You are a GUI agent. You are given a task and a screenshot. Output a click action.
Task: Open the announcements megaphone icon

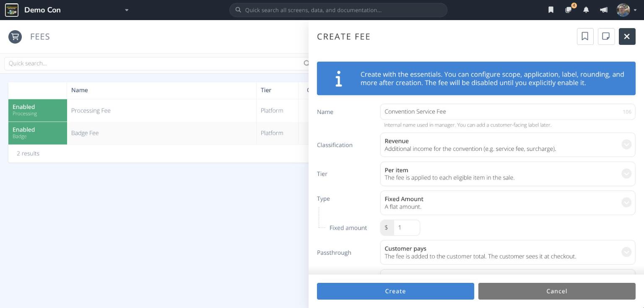pyautogui.click(x=604, y=10)
